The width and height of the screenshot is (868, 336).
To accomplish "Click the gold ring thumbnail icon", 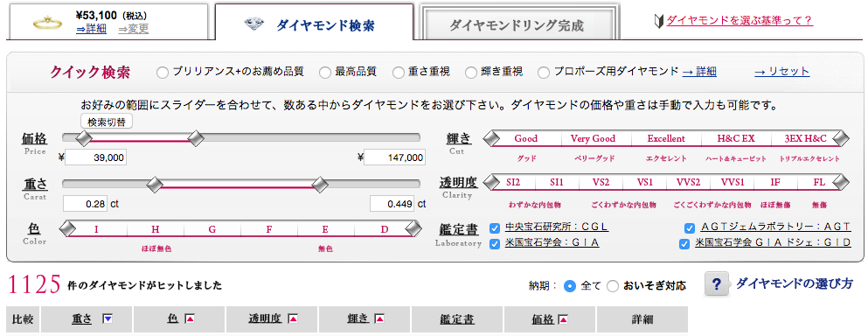I will 46,24.
